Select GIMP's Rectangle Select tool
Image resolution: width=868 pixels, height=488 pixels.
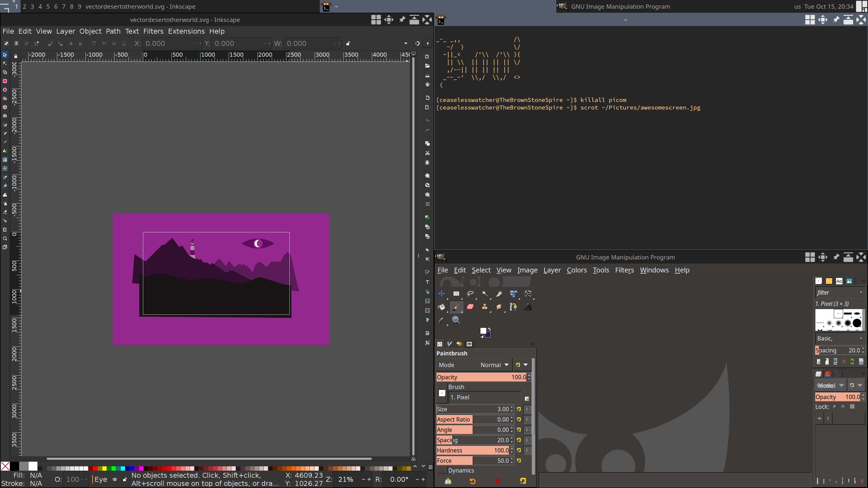[x=456, y=294]
